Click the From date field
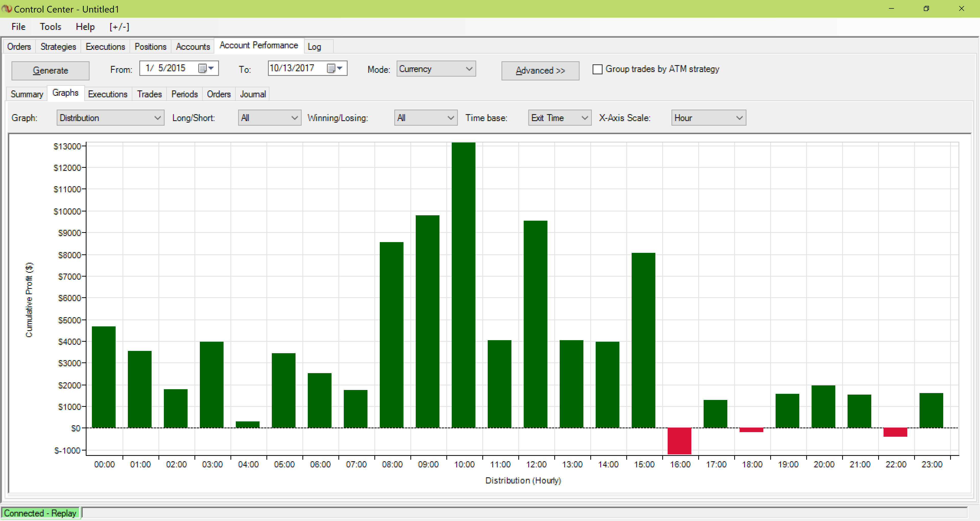This screenshot has width=980, height=521. pyautogui.click(x=179, y=68)
